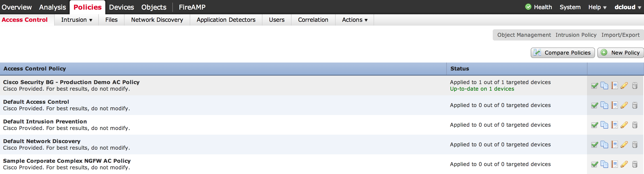Open the dcloud user menu

tap(628, 7)
